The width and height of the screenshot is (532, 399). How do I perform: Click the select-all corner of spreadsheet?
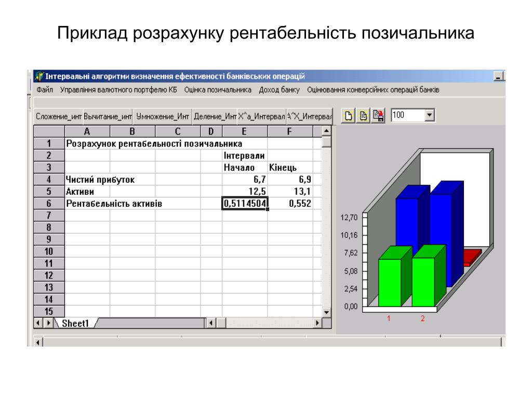click(x=49, y=131)
